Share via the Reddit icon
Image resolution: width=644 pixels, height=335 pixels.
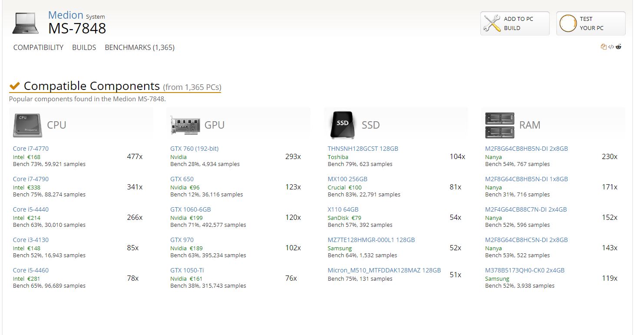618,47
